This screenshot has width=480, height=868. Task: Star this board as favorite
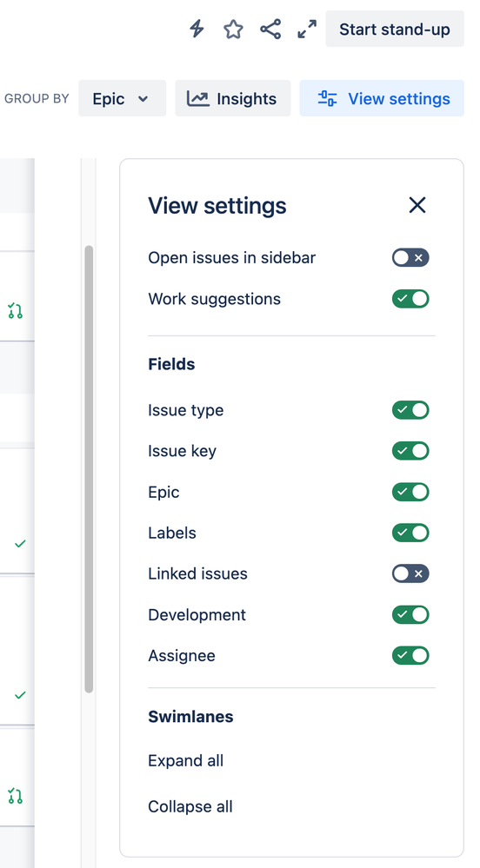pyautogui.click(x=233, y=30)
